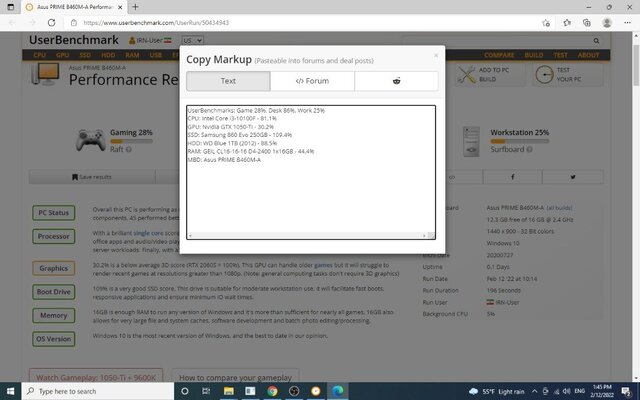The width and height of the screenshot is (640, 400).
Task: Click the site info lock icon
Action: click(74, 23)
